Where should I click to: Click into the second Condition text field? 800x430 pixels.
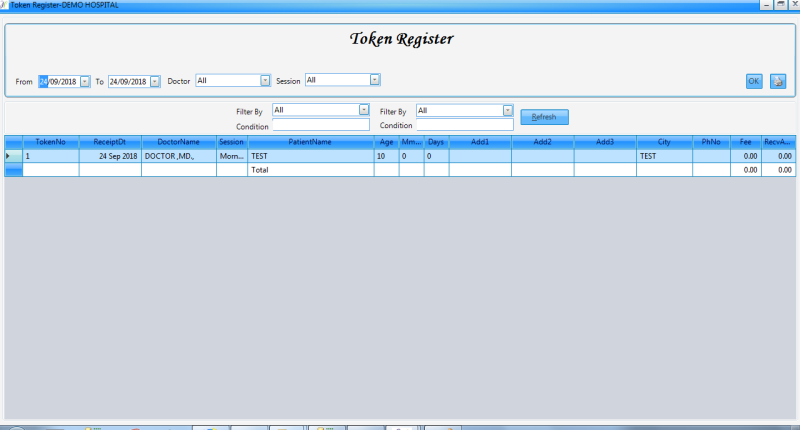(x=464, y=125)
